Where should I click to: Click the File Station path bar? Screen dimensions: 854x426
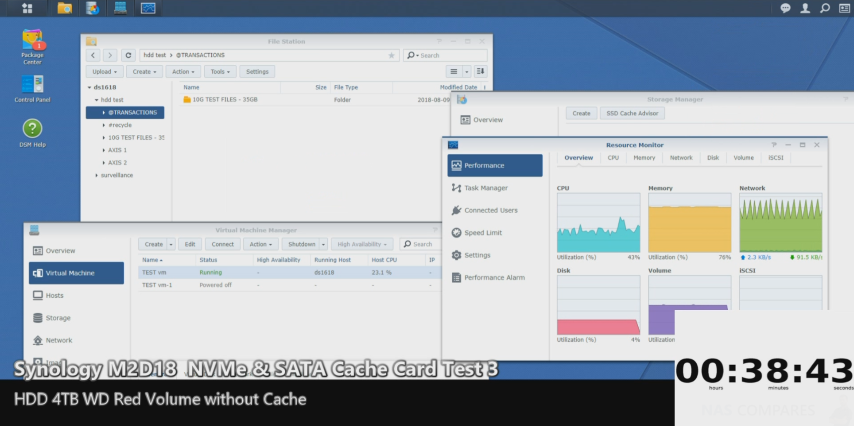click(270, 56)
